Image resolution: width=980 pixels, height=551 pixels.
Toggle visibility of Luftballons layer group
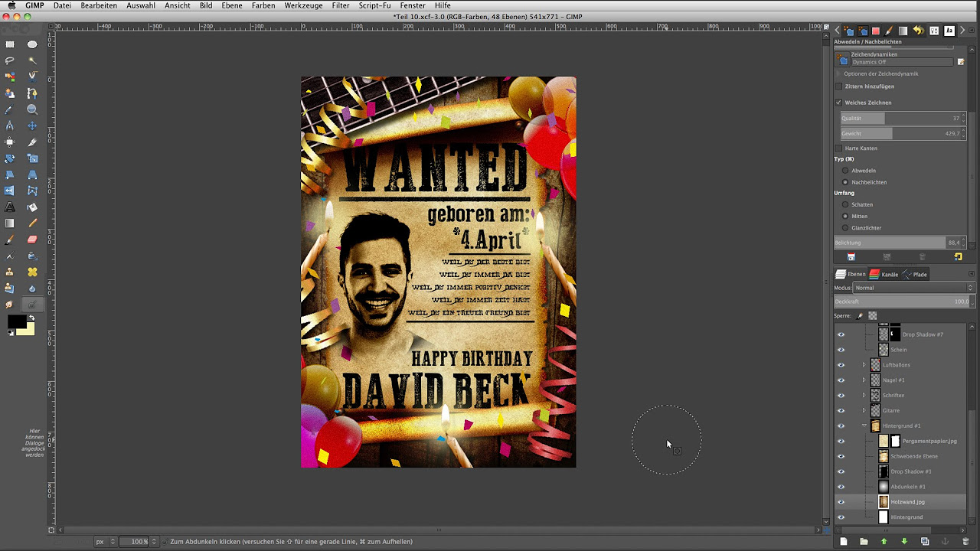point(841,365)
